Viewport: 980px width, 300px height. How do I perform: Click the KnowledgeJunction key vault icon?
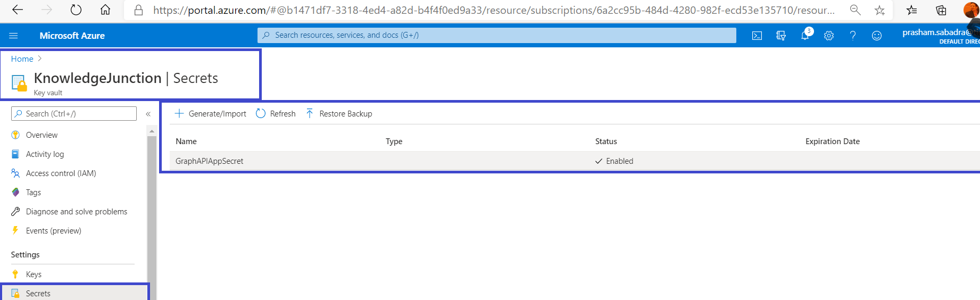coord(19,84)
